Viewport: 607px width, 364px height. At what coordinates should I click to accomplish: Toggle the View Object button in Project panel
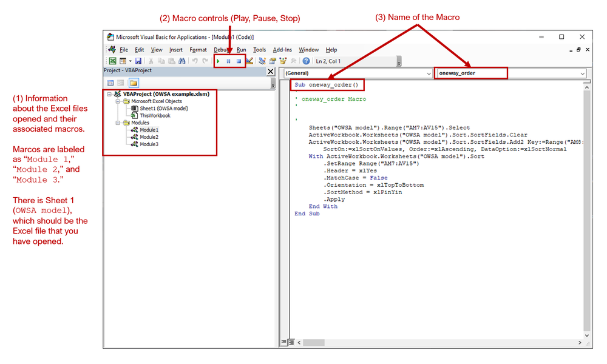pos(120,82)
